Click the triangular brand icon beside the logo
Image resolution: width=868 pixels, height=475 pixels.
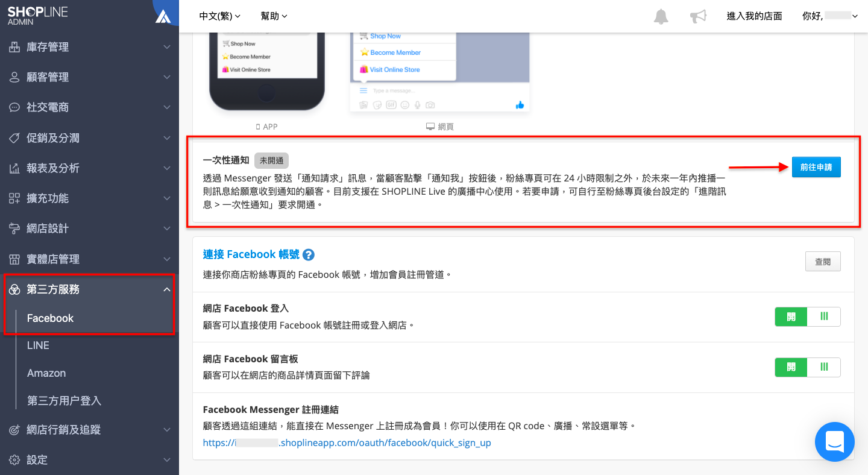click(163, 16)
